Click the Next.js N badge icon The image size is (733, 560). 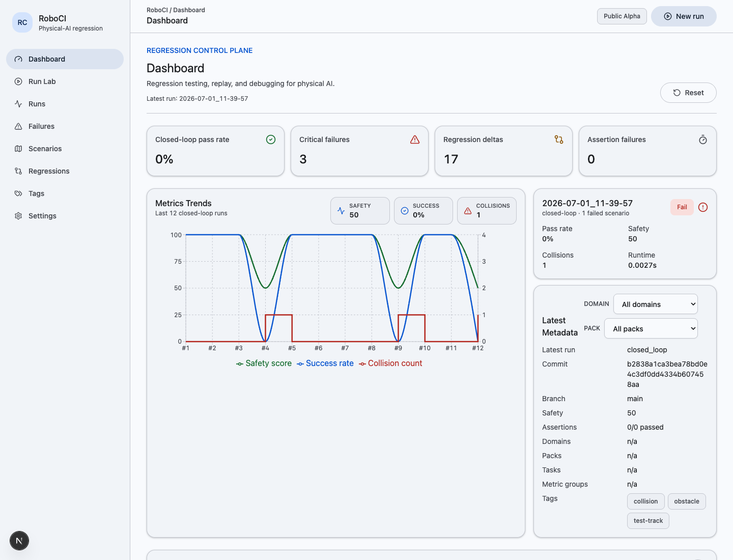(19, 541)
